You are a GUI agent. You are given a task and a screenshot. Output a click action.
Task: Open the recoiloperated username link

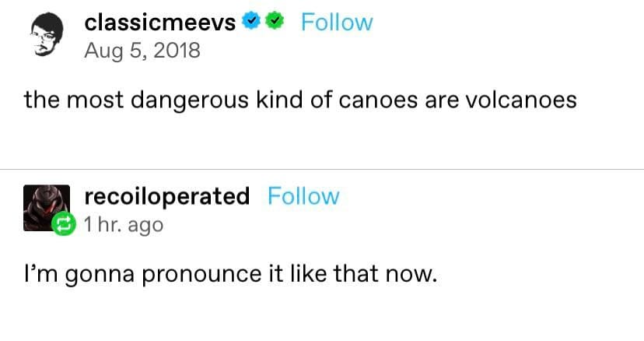pyautogui.click(x=166, y=196)
